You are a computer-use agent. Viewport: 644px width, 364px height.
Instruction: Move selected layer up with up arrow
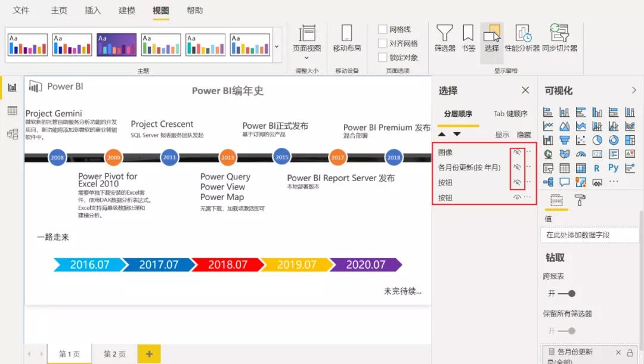click(441, 134)
